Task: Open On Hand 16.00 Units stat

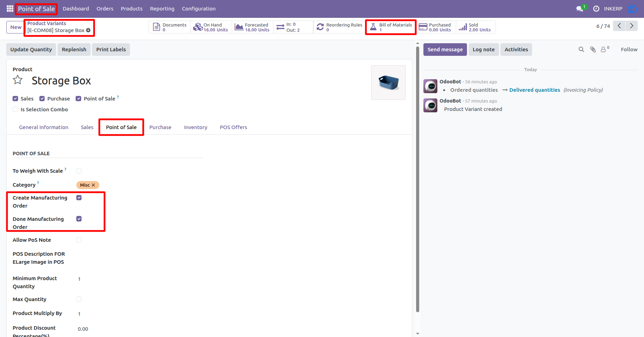Action: 211,27
